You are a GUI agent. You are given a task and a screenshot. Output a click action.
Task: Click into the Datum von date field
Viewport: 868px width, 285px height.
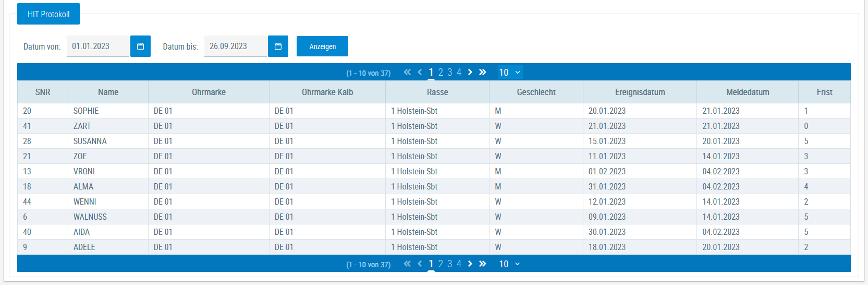coord(97,46)
